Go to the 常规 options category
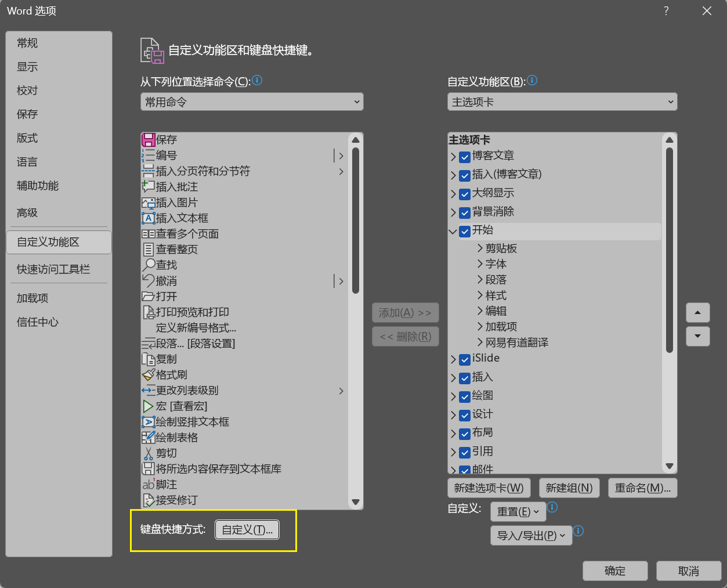Screen dimensions: 727x588 tap(59, 43)
